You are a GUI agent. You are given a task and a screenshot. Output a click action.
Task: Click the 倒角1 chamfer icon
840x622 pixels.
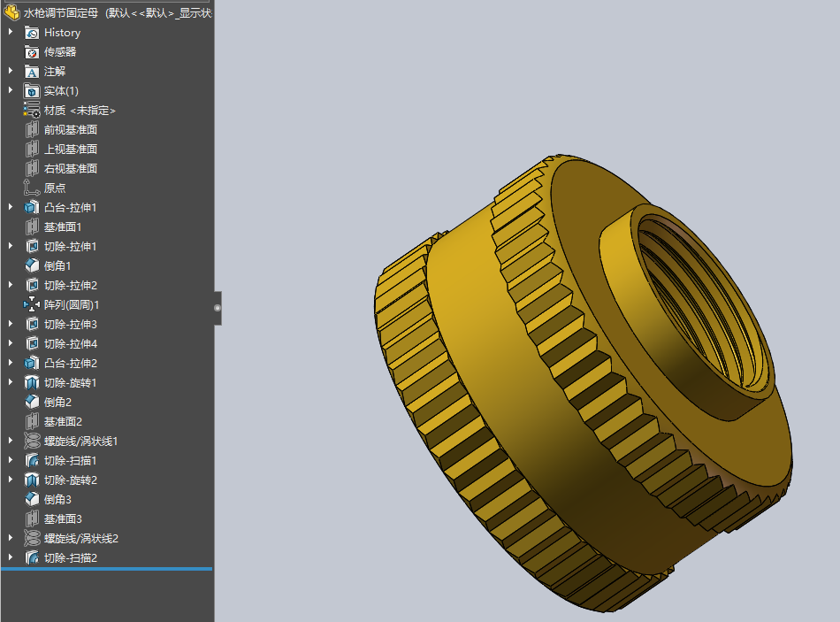click(32, 266)
